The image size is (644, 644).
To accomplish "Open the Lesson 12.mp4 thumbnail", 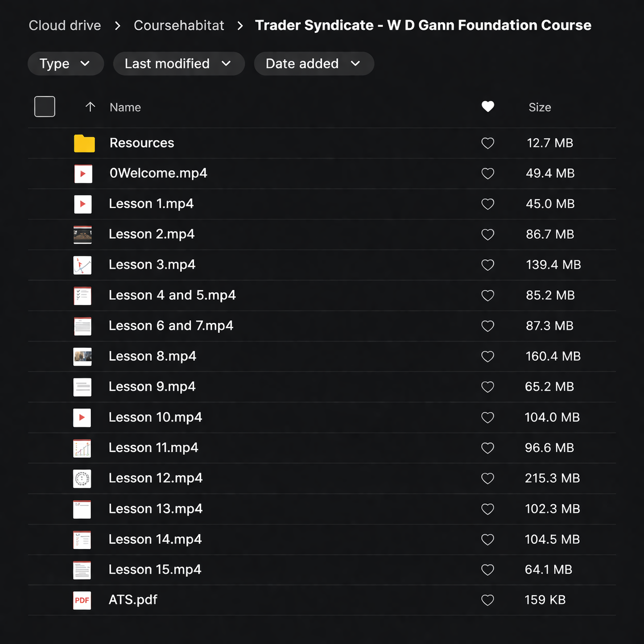I will point(82,479).
